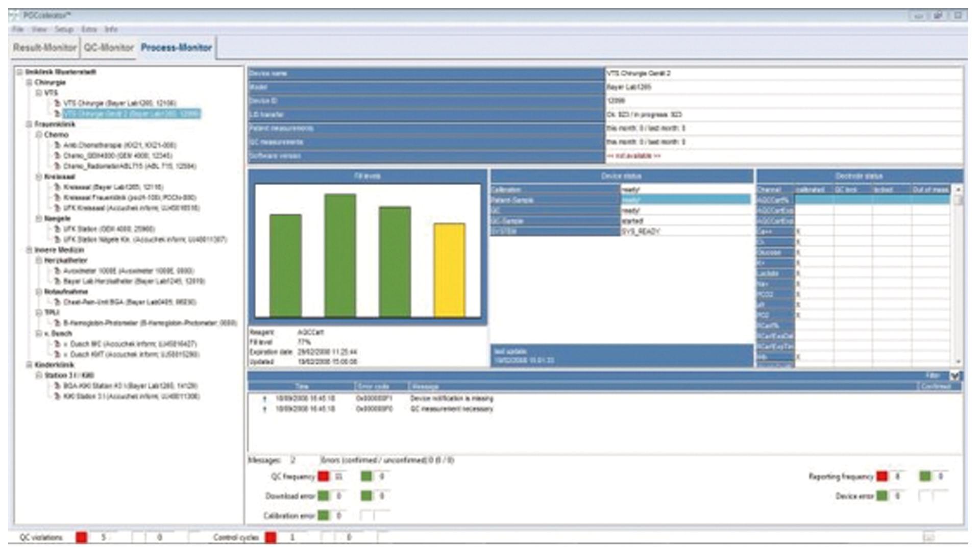Click device icon beside Bayer Lab Herzkatheter
Image resolution: width=980 pixels, height=551 pixels.
click(x=58, y=282)
